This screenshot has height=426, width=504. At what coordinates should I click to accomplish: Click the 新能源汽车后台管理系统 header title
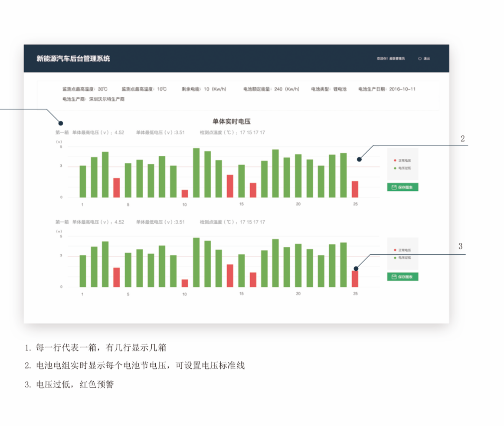(x=73, y=59)
